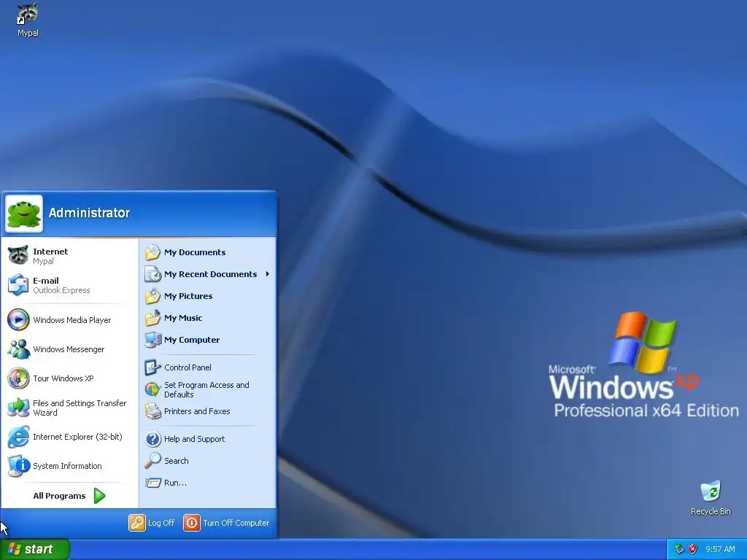Click the Administrator frog user picture
The image size is (747, 560).
pyautogui.click(x=24, y=214)
